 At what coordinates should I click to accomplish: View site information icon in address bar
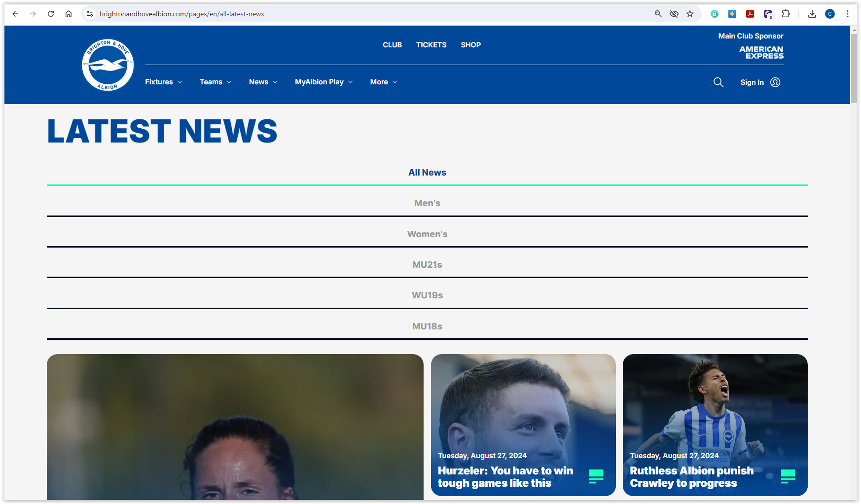coord(89,14)
